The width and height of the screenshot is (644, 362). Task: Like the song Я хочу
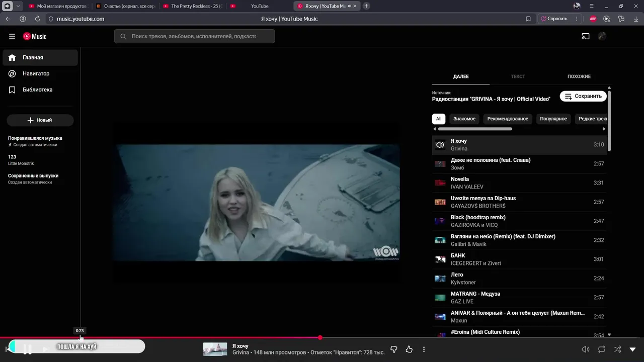[409, 349]
